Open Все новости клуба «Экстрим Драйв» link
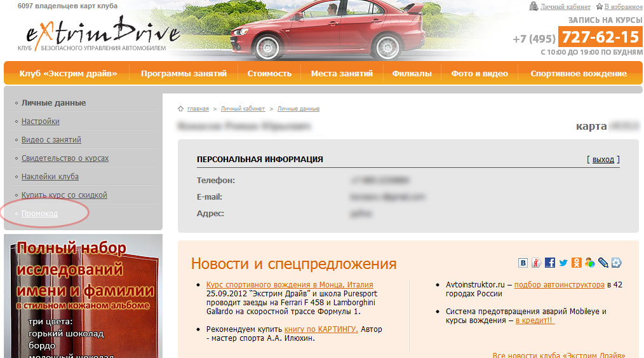The width and height of the screenshot is (644, 358). pyautogui.click(x=559, y=354)
